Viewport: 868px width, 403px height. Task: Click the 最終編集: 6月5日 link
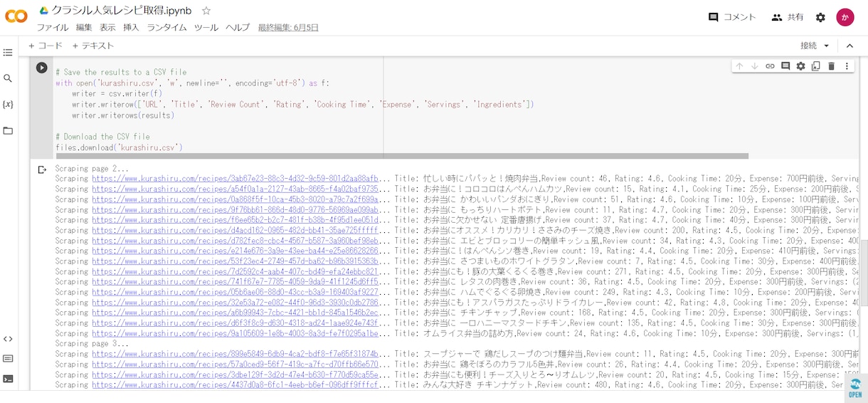(x=288, y=28)
